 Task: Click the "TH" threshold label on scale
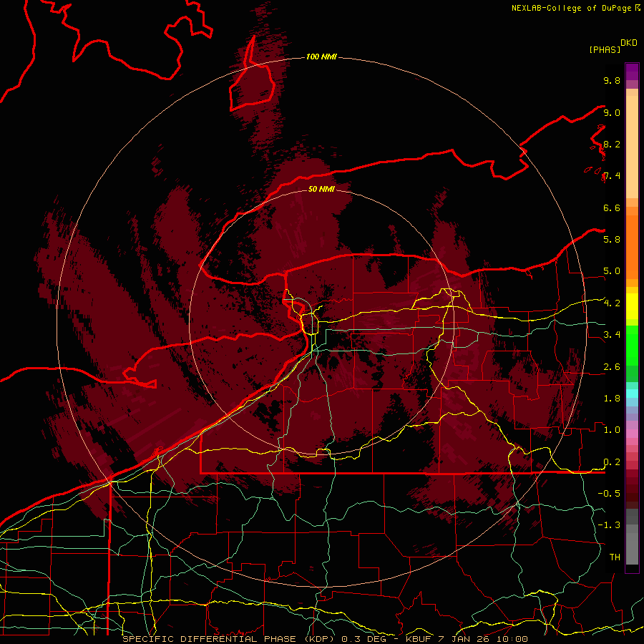615,557
